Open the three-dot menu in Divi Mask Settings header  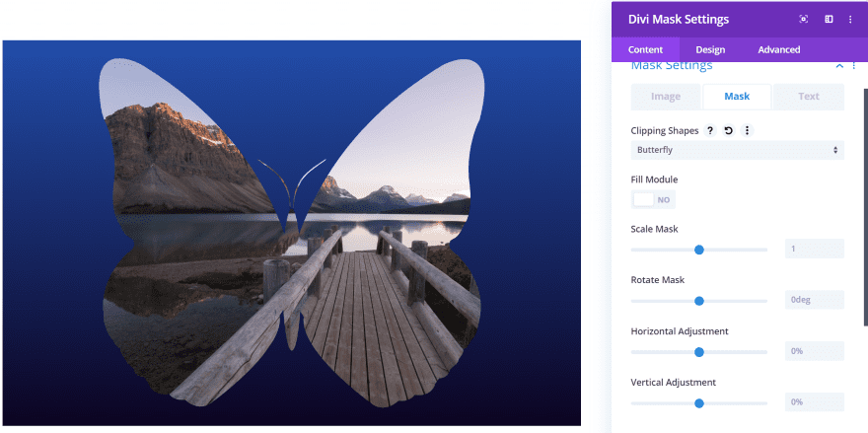pos(851,20)
